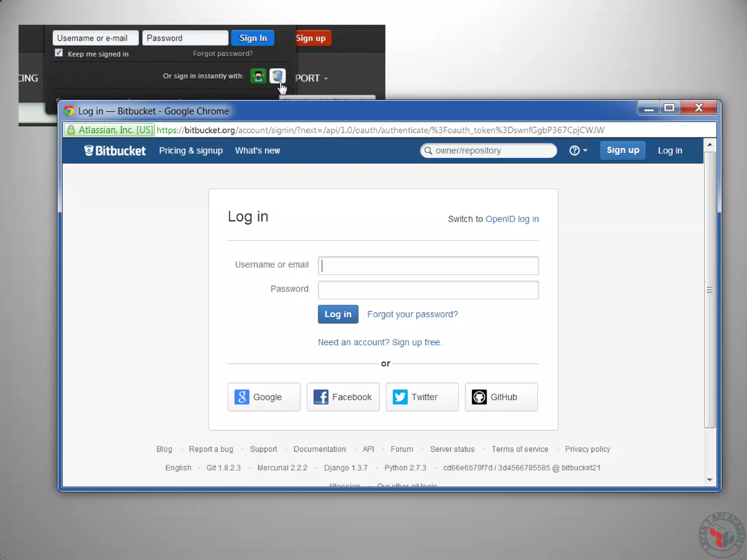Screen dimensions: 747x560
Task: Open the What's new menu item
Action: [258, 151]
